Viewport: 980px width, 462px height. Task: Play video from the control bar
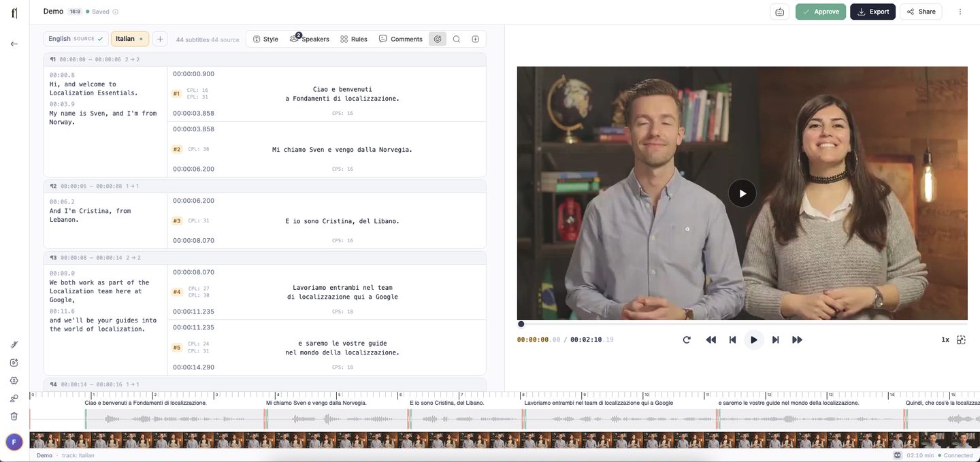pos(754,340)
